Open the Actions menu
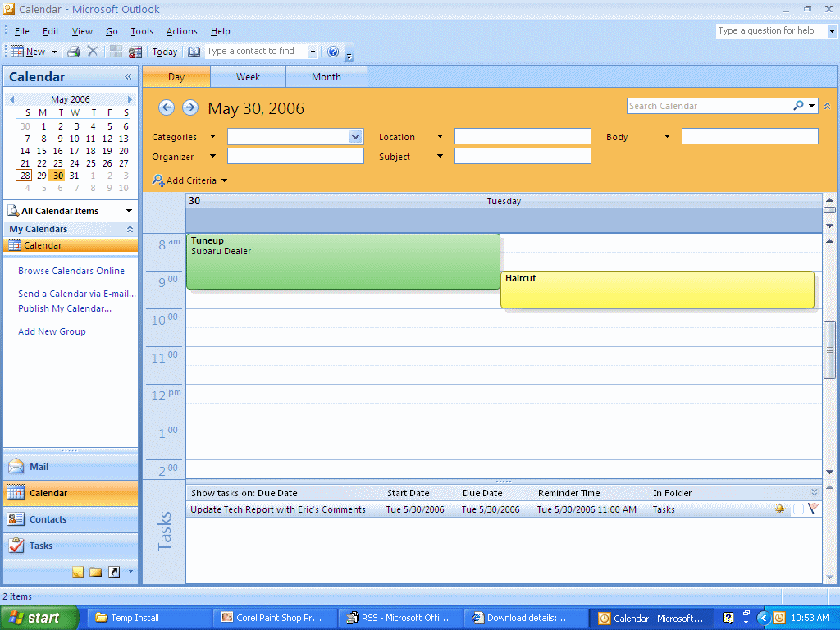The image size is (840, 630). pos(181,31)
